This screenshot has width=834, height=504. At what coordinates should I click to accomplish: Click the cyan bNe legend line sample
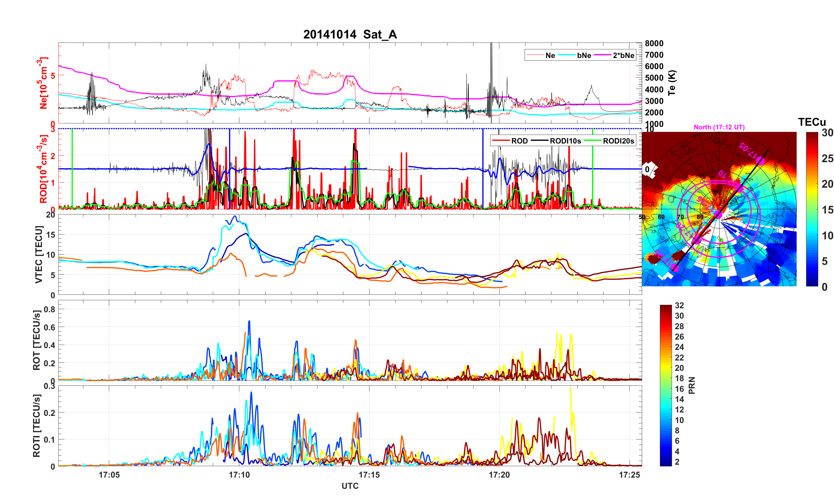point(567,55)
